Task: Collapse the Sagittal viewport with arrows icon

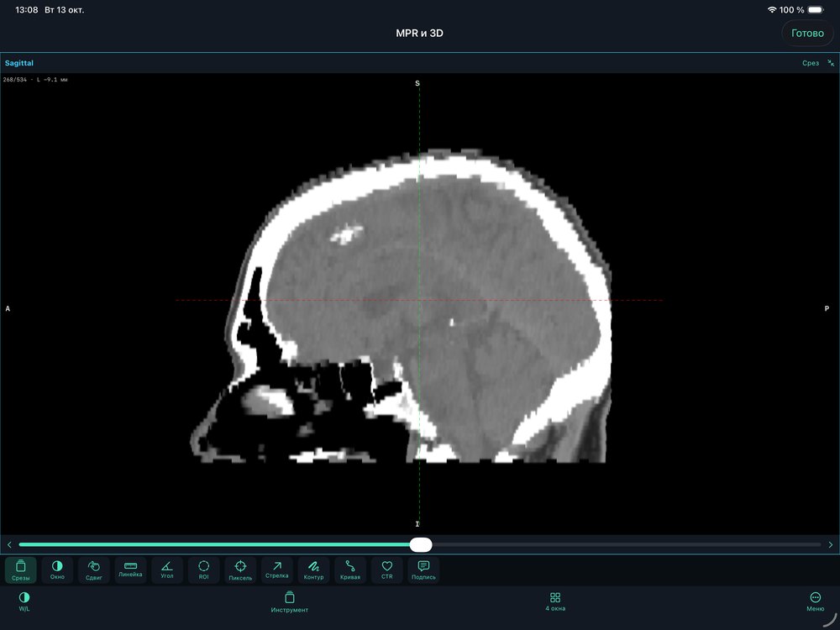Action: click(x=831, y=63)
